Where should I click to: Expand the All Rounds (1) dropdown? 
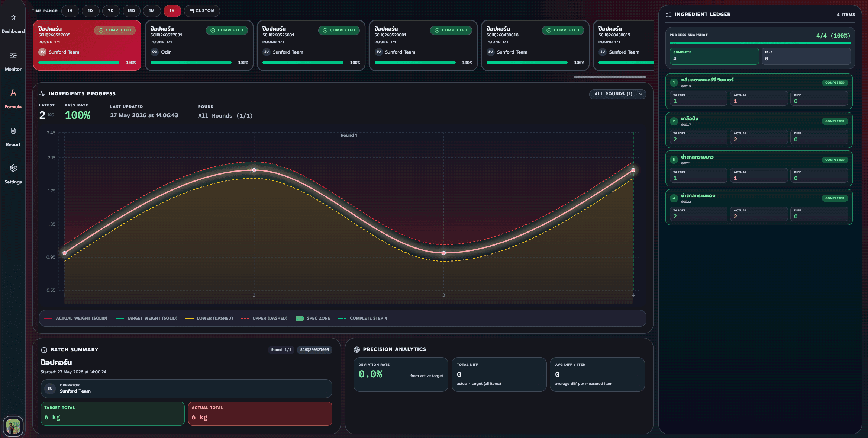(x=617, y=94)
